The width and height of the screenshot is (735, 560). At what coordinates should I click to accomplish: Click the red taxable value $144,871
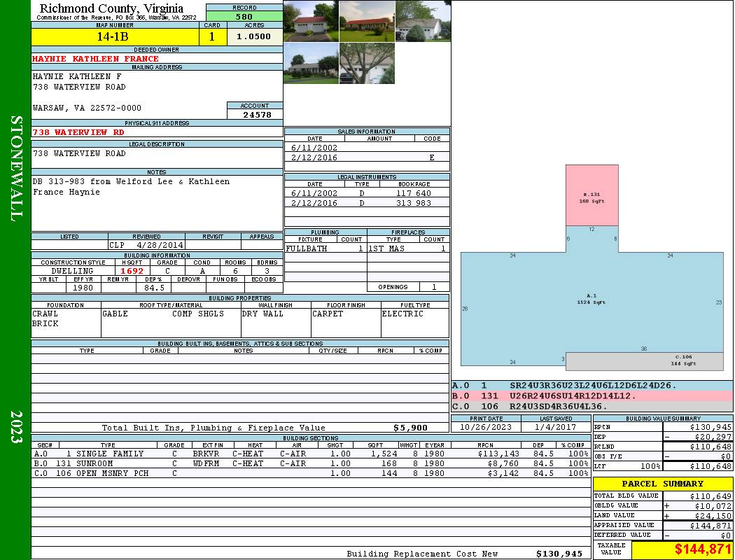[682, 549]
